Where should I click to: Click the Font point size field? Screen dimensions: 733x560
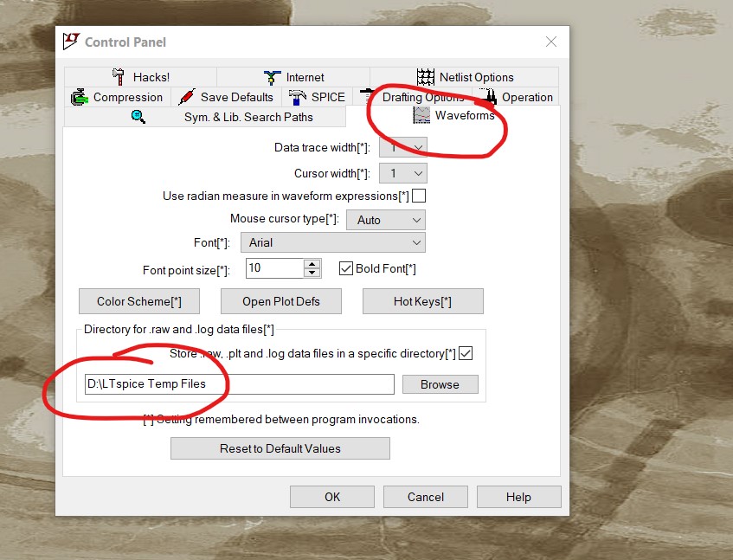[275, 267]
